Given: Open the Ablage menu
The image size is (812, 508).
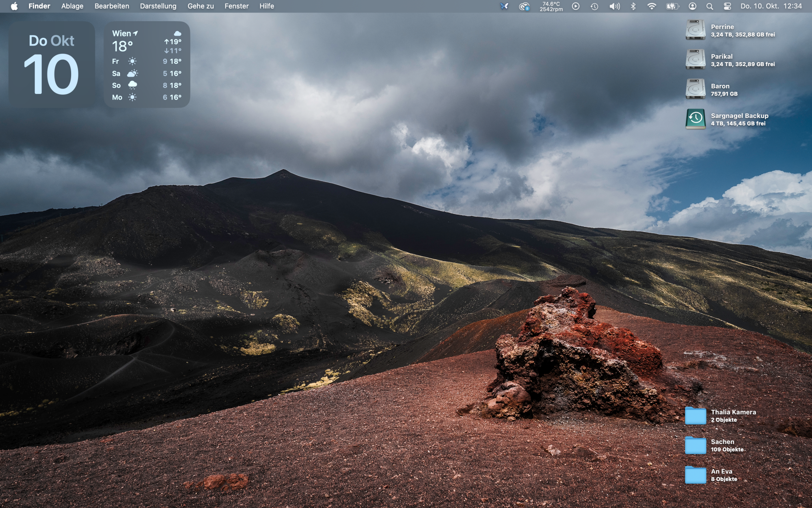Looking at the screenshot, I should [72, 6].
